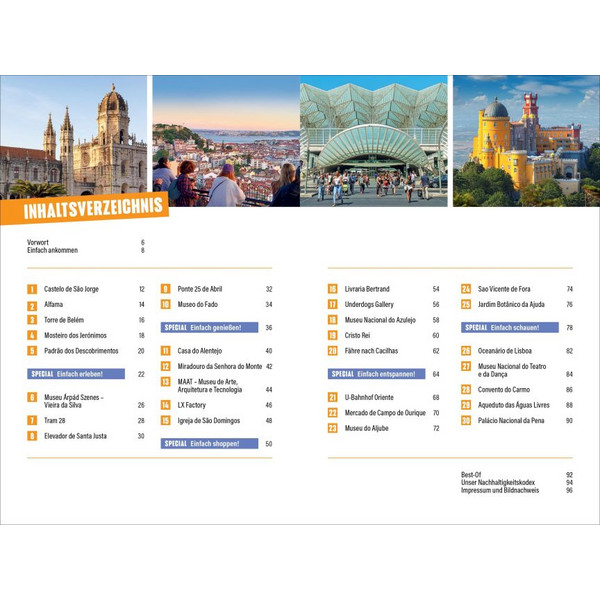Click the 'Impressum und Bildnachweis' entry

click(500, 490)
